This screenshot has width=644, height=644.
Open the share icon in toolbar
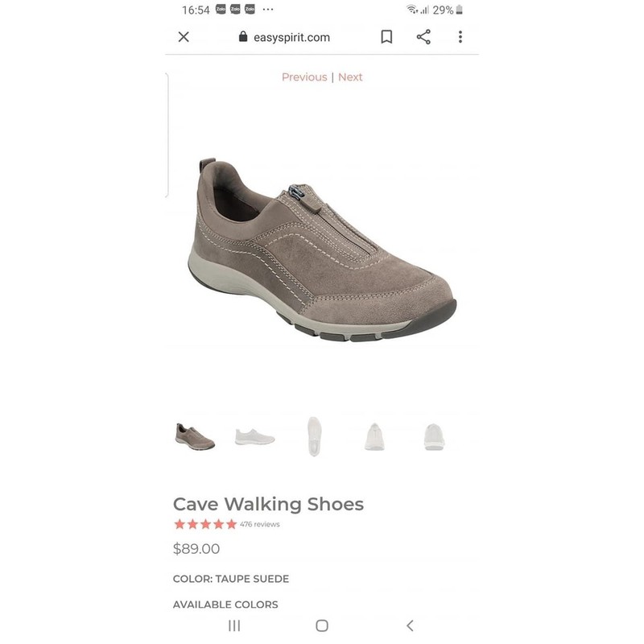423,37
